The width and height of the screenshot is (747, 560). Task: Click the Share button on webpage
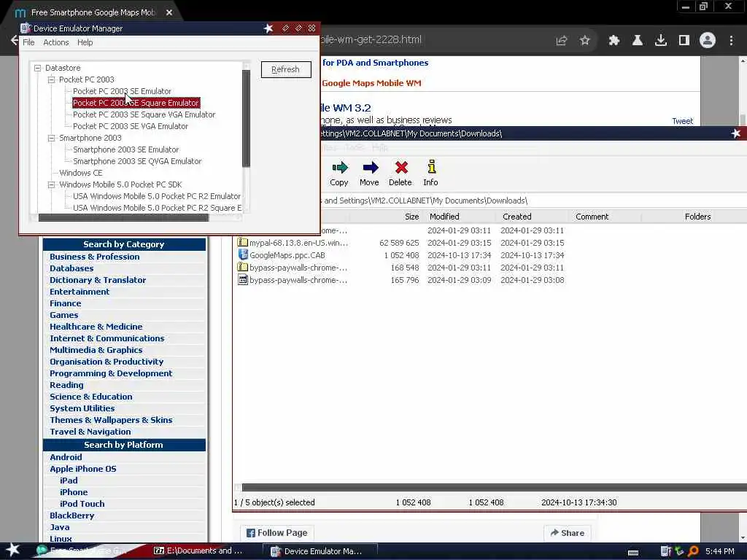click(x=568, y=533)
